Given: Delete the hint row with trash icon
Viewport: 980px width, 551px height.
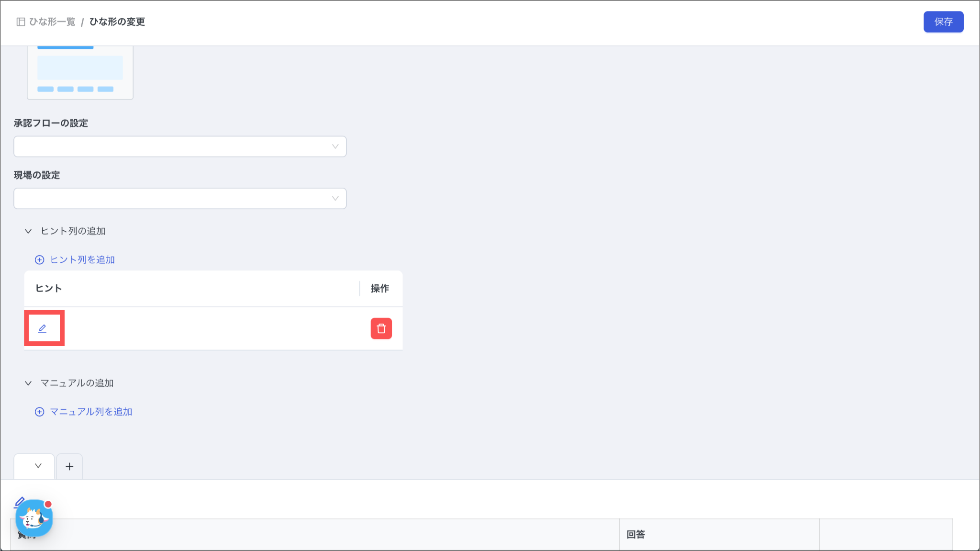Looking at the screenshot, I should [381, 328].
